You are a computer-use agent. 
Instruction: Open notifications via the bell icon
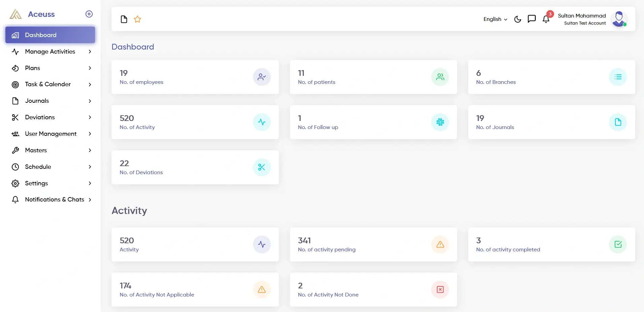pyautogui.click(x=546, y=19)
